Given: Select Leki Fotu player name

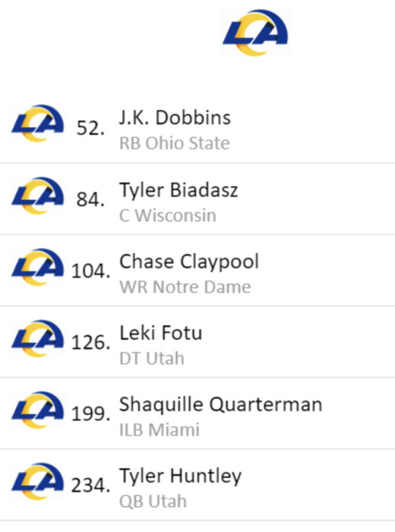Looking at the screenshot, I should click(x=161, y=333).
